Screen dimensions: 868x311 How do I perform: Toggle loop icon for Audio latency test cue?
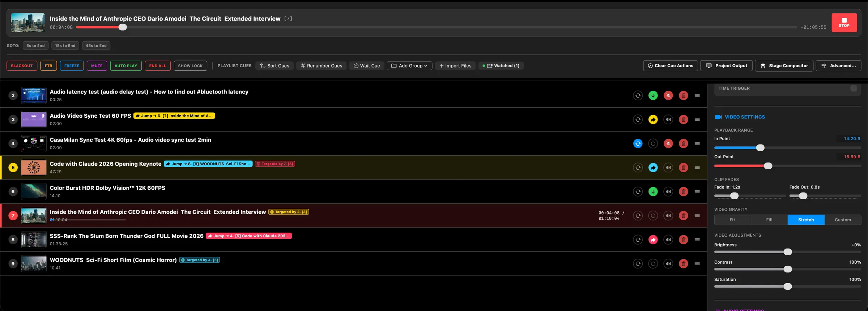(638, 95)
